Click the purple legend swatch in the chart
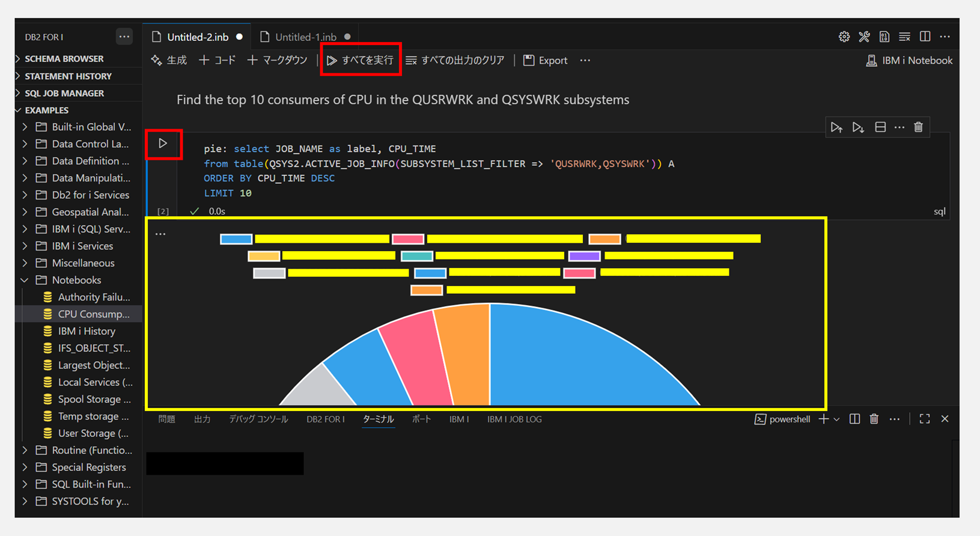This screenshot has height=536, width=980. point(585,256)
